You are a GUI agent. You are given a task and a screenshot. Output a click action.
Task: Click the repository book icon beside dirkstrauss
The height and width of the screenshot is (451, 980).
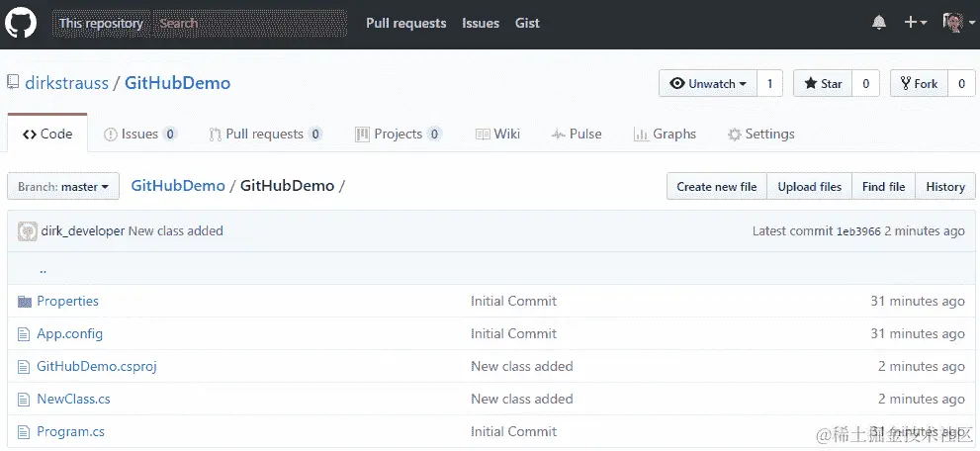tap(13, 83)
